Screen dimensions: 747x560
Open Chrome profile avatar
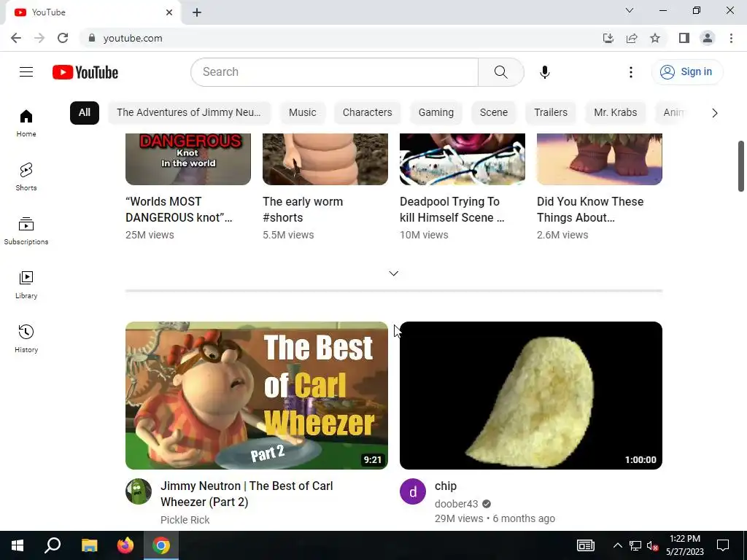pos(708,38)
